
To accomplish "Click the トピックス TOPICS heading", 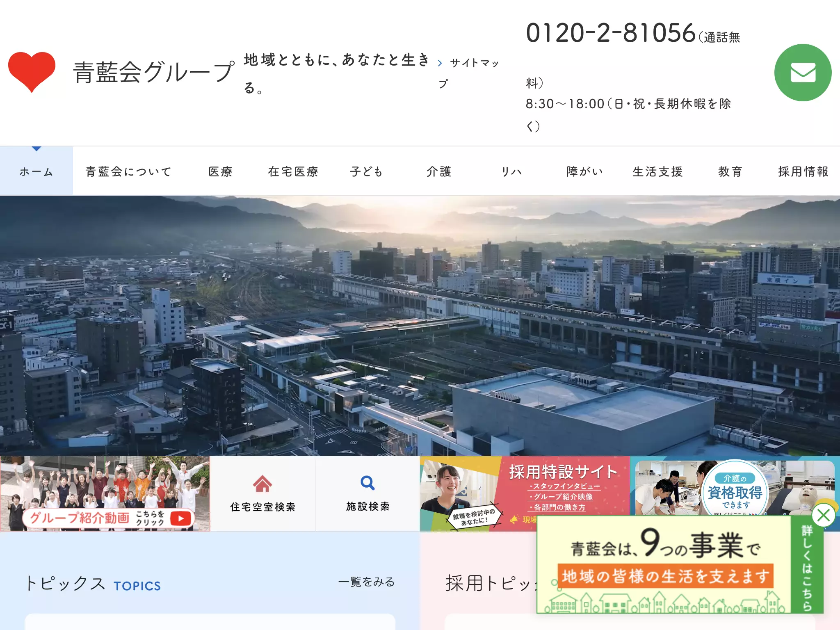I will click(93, 583).
